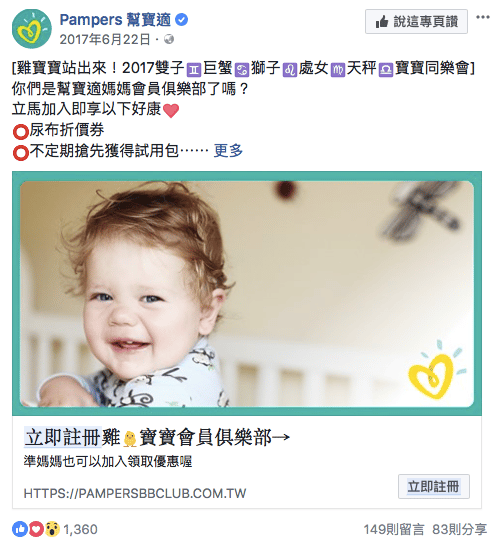Click the smiling baby ad image

(247, 293)
